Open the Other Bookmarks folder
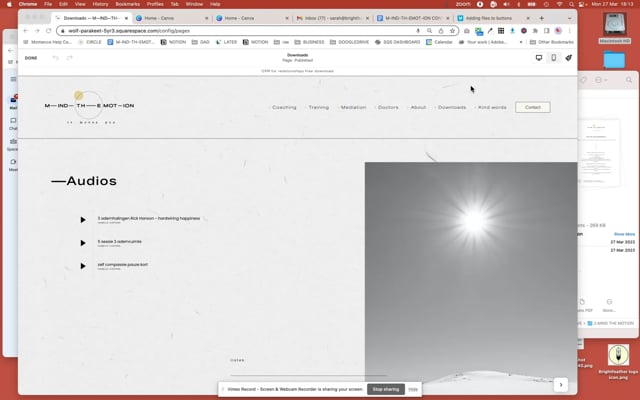This screenshot has width=640, height=400. [551, 42]
